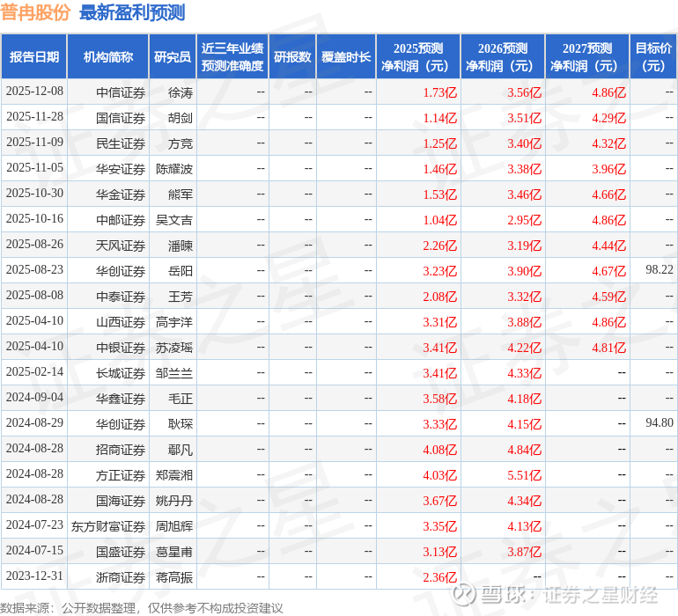Select 招商证券 institution cell
This screenshot has height=616, width=678.
tap(121, 450)
